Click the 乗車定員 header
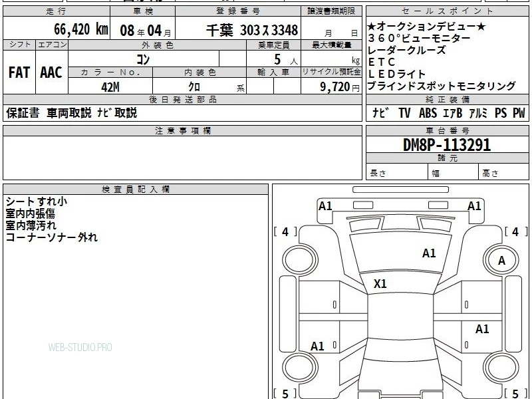Screen dimensions: 532x399 (273, 45)
